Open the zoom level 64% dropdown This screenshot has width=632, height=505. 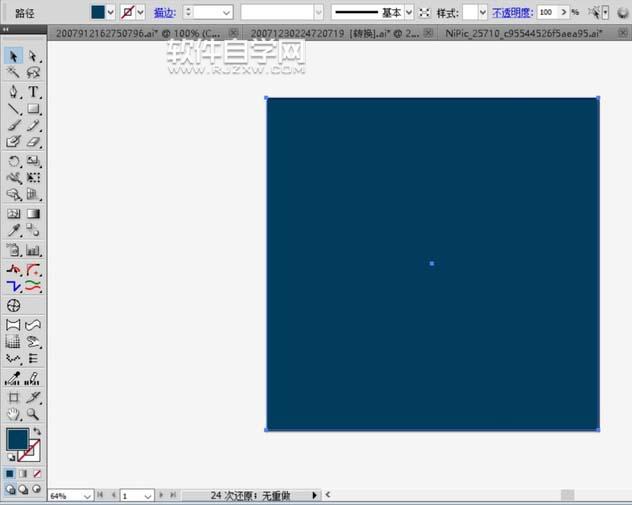(x=87, y=496)
